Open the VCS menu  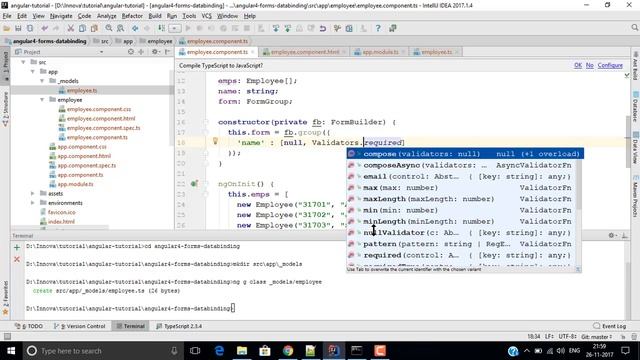207,16
